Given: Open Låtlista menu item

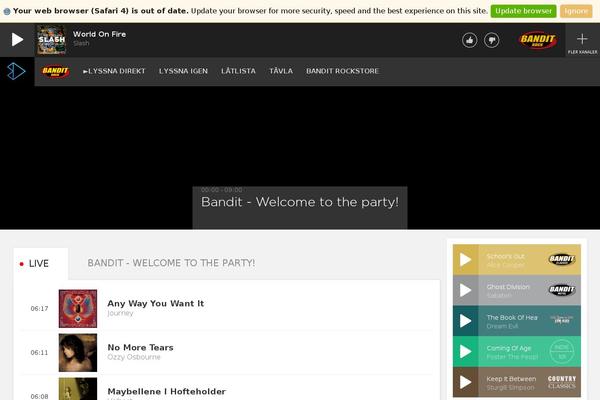Looking at the screenshot, I should coord(238,71).
